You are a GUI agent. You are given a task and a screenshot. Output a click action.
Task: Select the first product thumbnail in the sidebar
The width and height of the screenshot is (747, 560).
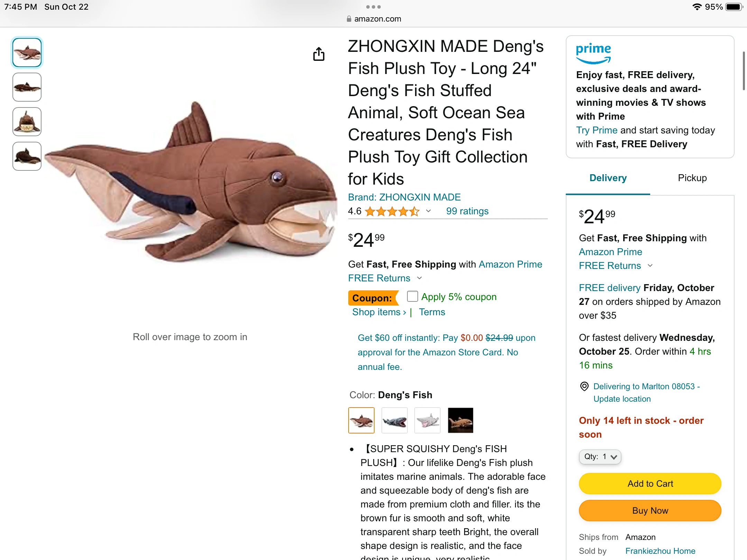coord(27,52)
